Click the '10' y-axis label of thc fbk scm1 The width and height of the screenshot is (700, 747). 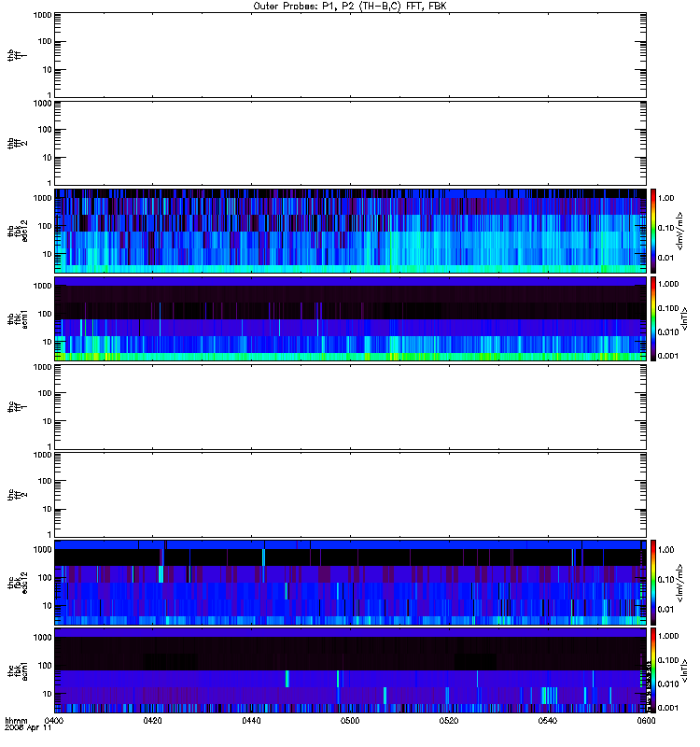pos(48,694)
